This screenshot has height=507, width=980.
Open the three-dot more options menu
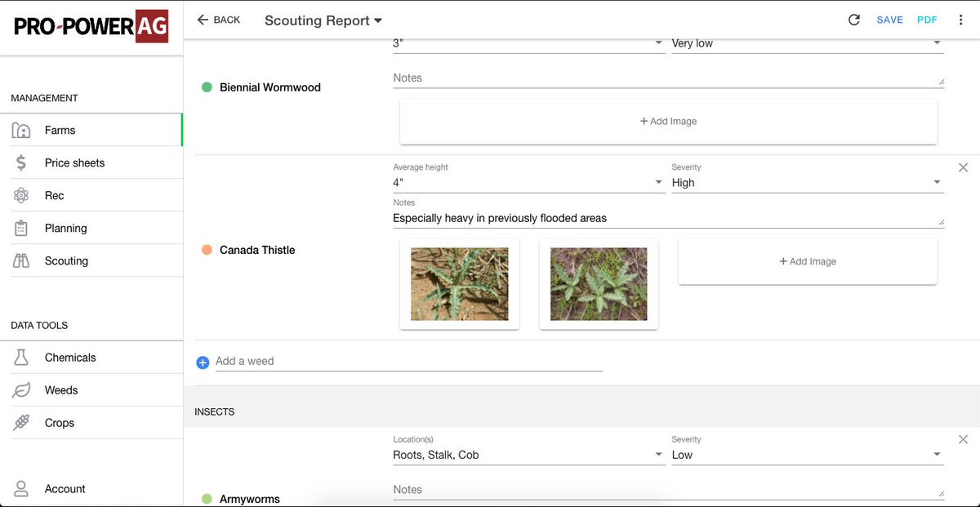point(961,20)
